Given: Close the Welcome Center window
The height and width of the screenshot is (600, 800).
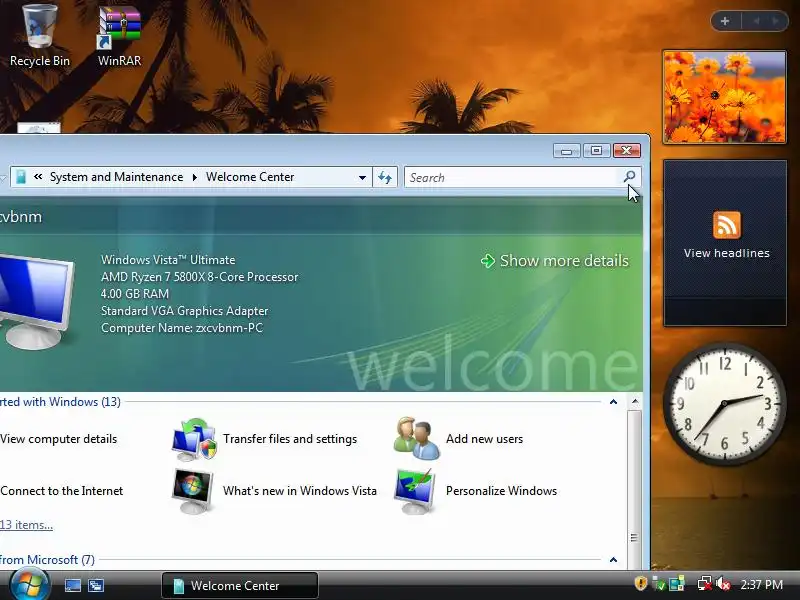Looking at the screenshot, I should [627, 151].
